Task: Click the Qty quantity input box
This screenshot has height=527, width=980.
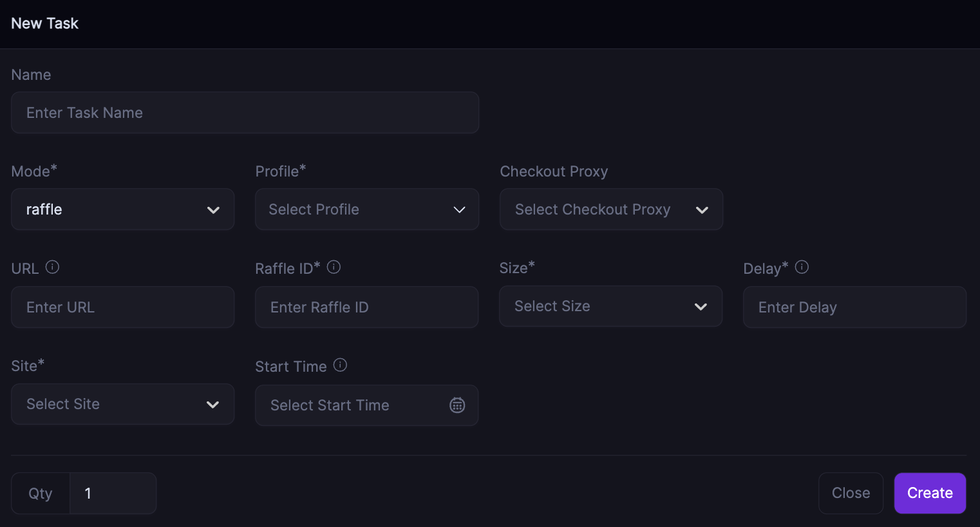Action: 113,493
